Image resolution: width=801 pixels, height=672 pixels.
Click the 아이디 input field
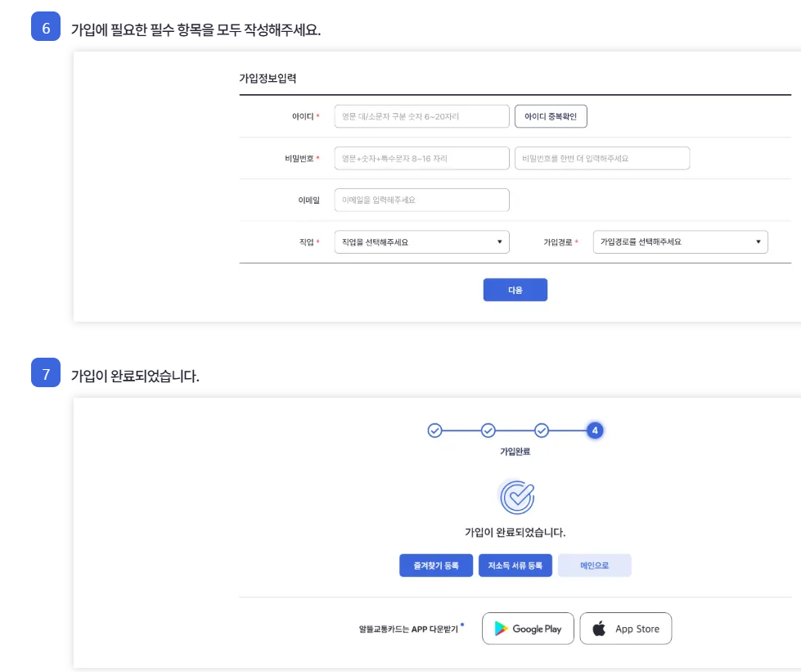click(421, 116)
